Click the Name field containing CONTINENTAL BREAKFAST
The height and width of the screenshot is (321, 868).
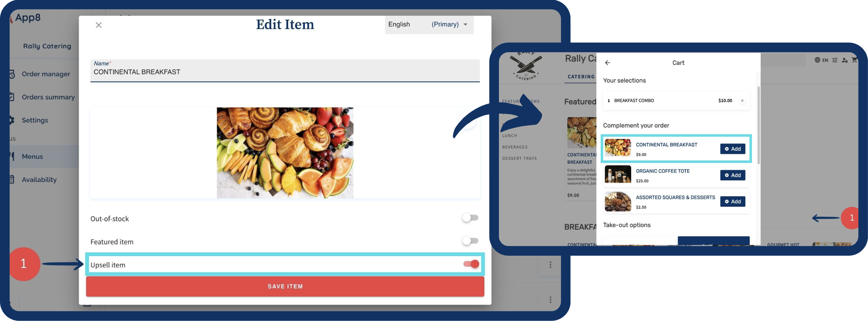[285, 71]
